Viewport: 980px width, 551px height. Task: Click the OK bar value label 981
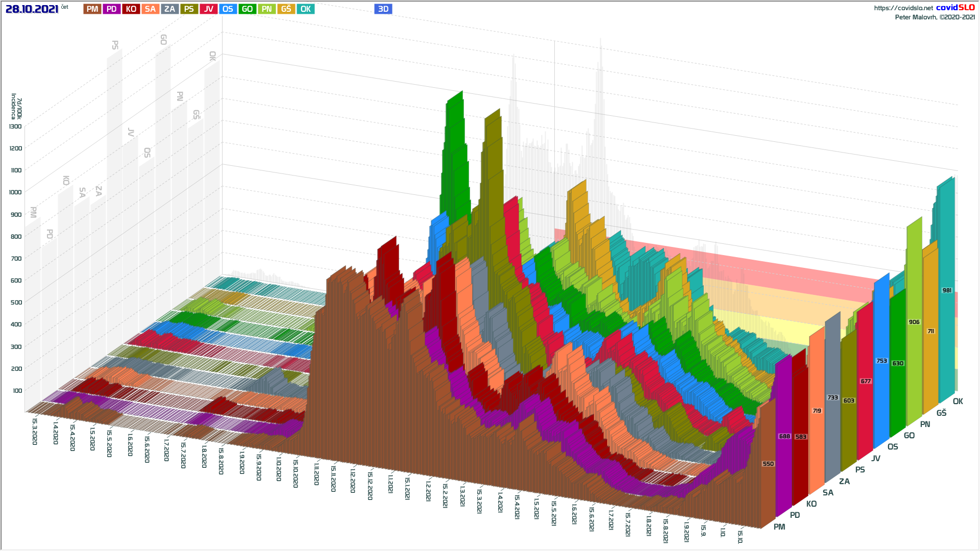(x=946, y=290)
